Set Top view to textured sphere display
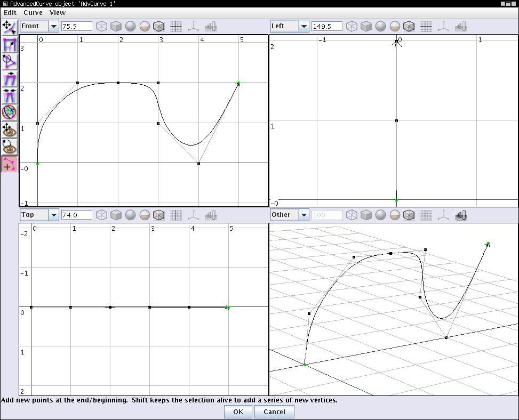Screen dimensions: 519x420 pos(145,215)
